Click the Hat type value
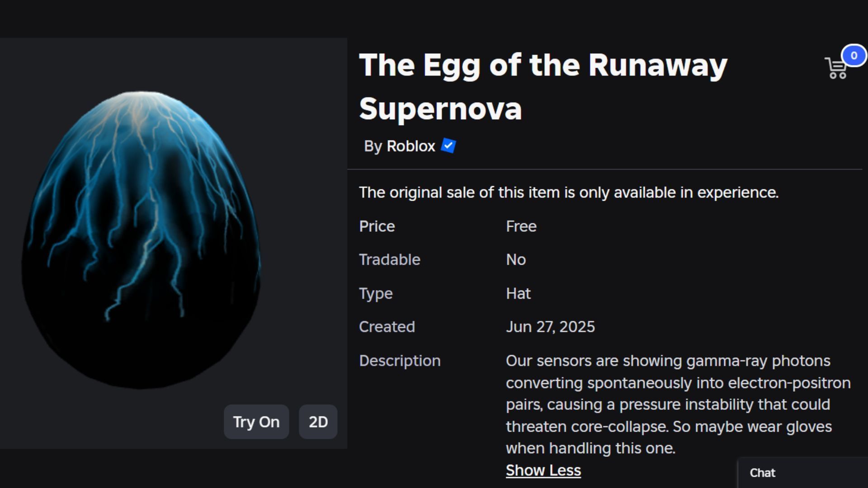The height and width of the screenshot is (488, 868). [518, 293]
